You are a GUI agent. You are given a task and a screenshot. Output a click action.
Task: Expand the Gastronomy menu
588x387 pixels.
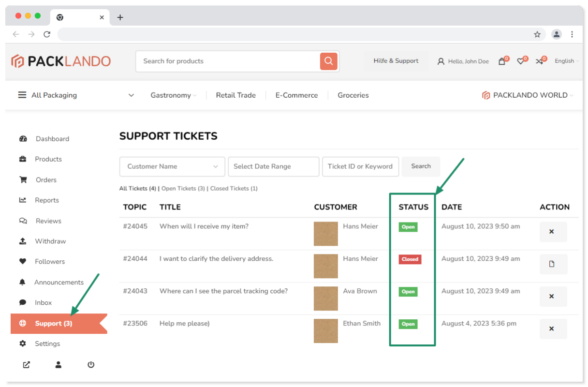pyautogui.click(x=174, y=95)
